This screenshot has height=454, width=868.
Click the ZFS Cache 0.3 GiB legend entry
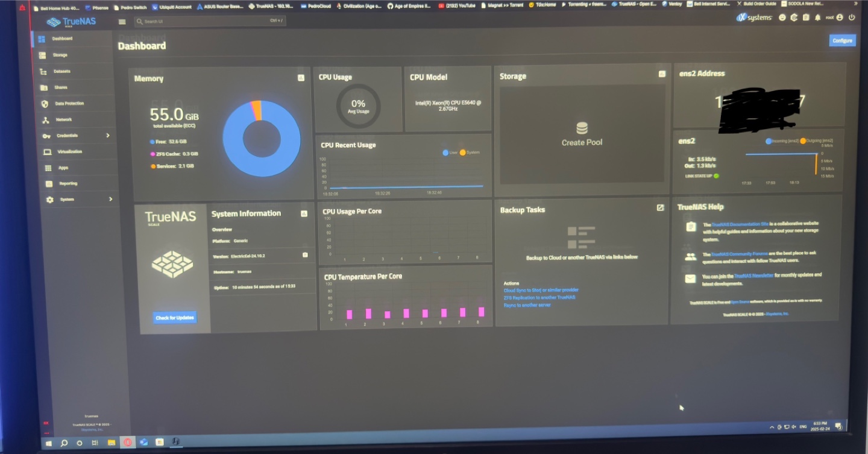(x=174, y=154)
